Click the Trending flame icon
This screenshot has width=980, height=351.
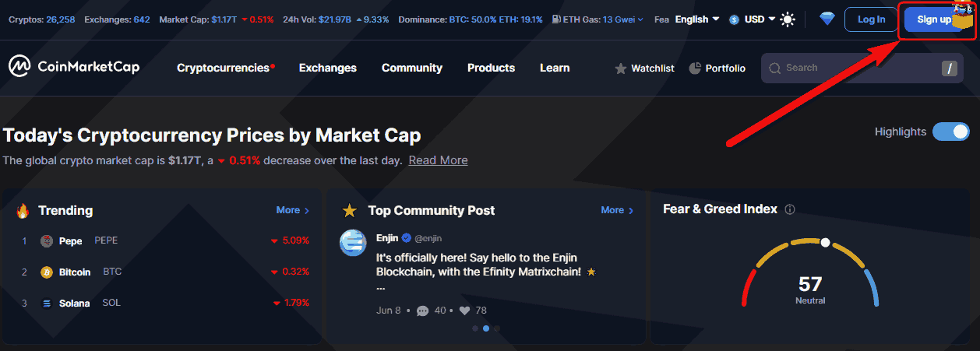coord(23,211)
